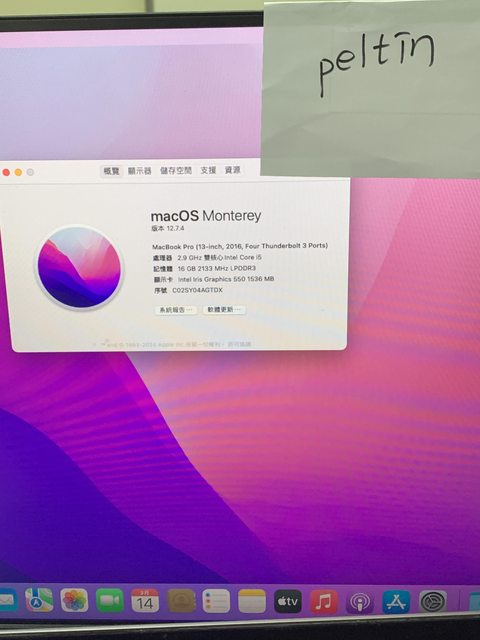Launch the Contacts app from the dock
480x640 pixels.
pyautogui.click(x=182, y=601)
